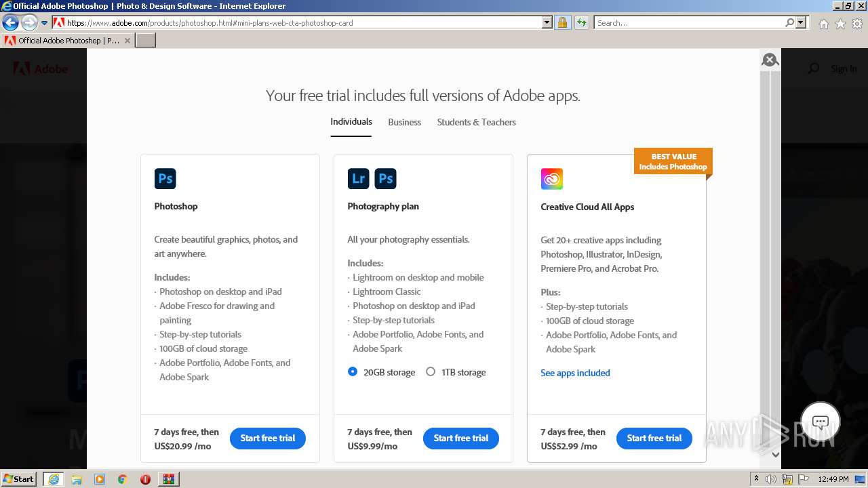868x488 pixels.
Task: Start free trial for Photoshop US$20.99
Action: tap(268, 438)
